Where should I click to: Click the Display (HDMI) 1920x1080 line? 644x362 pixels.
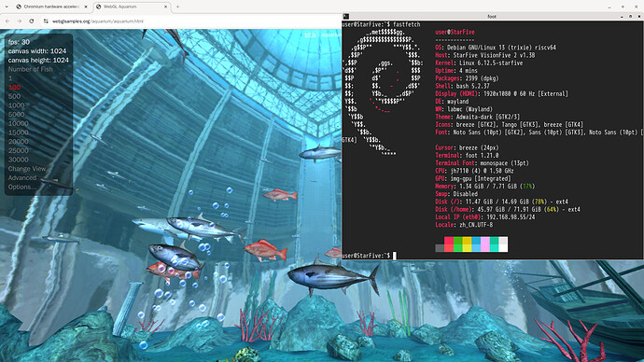(502, 93)
